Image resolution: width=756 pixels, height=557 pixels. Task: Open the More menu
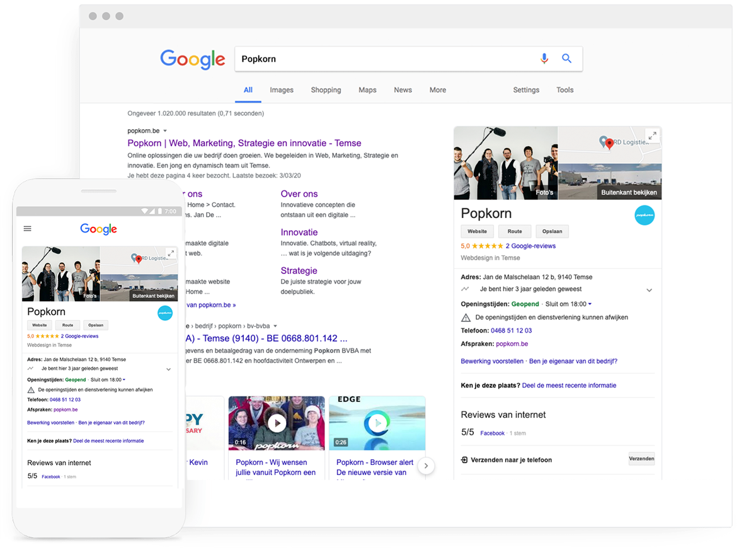click(438, 90)
